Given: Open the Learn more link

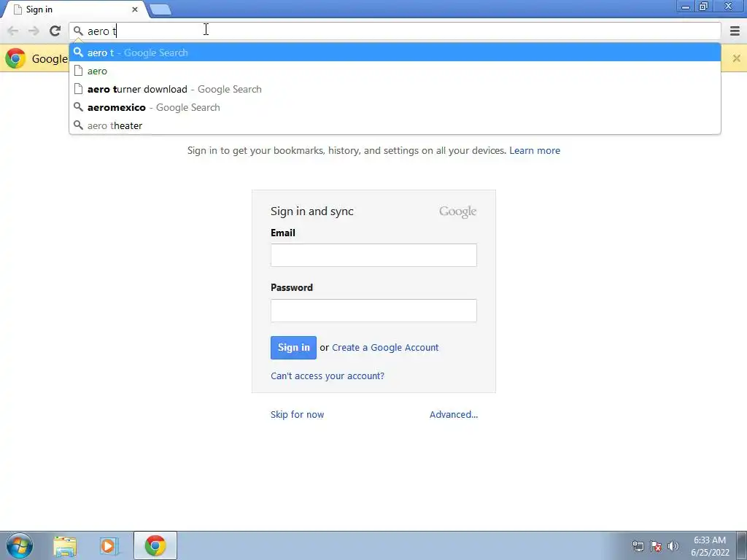Looking at the screenshot, I should coord(535,150).
